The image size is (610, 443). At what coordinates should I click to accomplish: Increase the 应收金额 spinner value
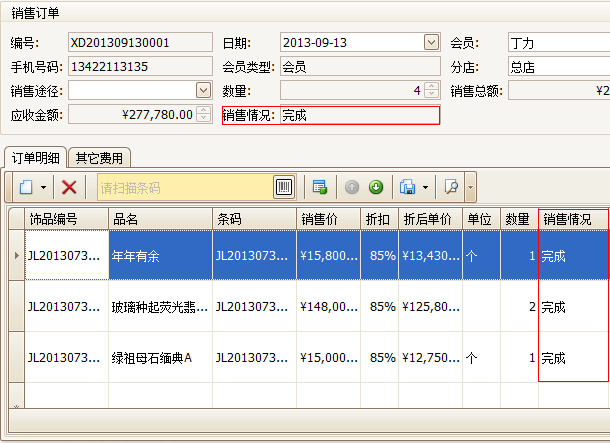pos(203,110)
